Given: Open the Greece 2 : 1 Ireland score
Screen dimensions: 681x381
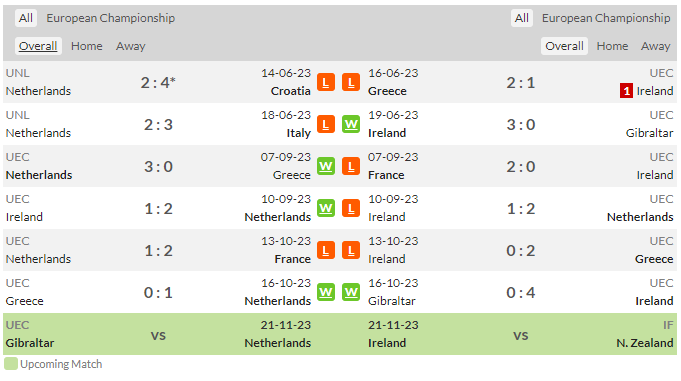Looking at the screenshot, I should [521, 83].
